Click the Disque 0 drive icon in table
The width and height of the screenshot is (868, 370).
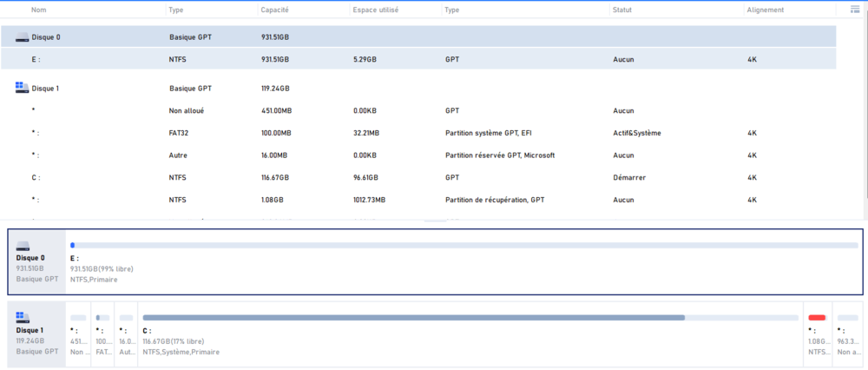(22, 38)
